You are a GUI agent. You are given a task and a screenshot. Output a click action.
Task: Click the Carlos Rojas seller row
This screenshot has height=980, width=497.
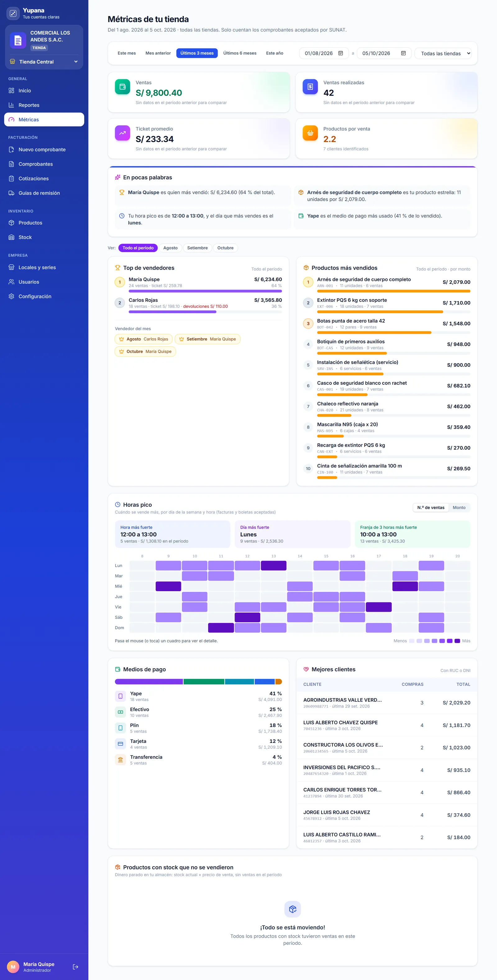[x=198, y=306]
